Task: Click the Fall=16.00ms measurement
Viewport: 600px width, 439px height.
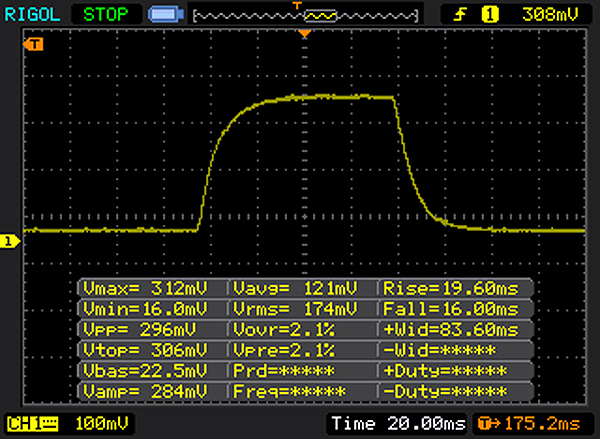Action: (451, 308)
